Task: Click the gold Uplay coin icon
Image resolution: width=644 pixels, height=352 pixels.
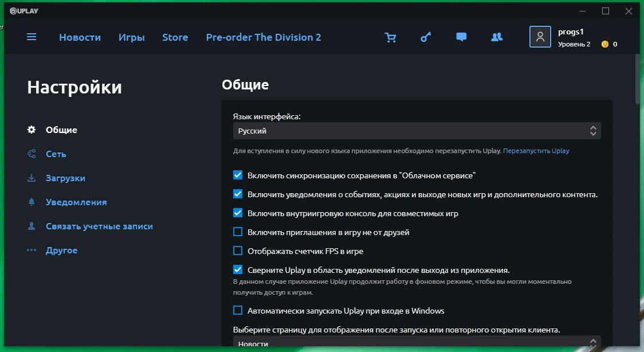Action: [x=604, y=44]
